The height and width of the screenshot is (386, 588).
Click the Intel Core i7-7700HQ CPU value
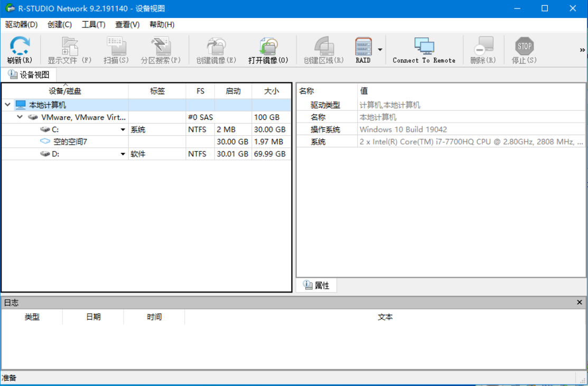pyautogui.click(x=471, y=142)
